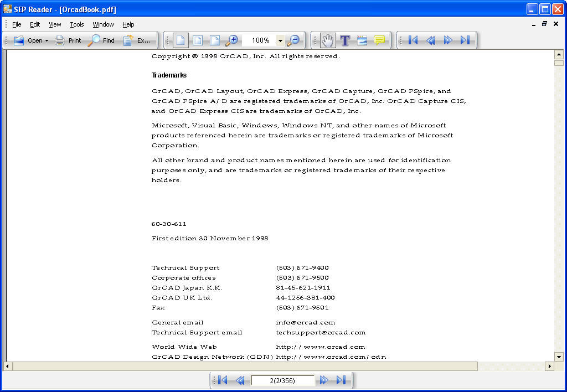This screenshot has height=392, width=567.
Task: Click the horizontal scrollbar left arrow
Action: click(7, 366)
